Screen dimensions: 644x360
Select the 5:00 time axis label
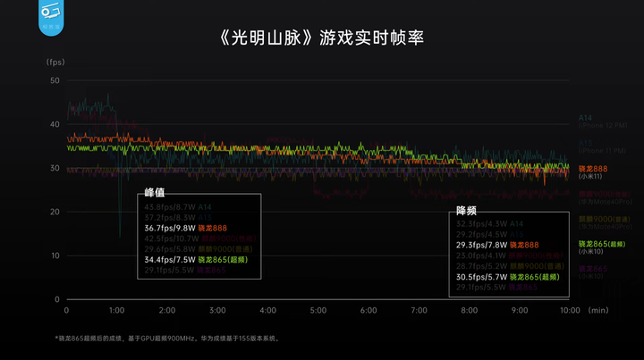pyautogui.click(x=318, y=310)
